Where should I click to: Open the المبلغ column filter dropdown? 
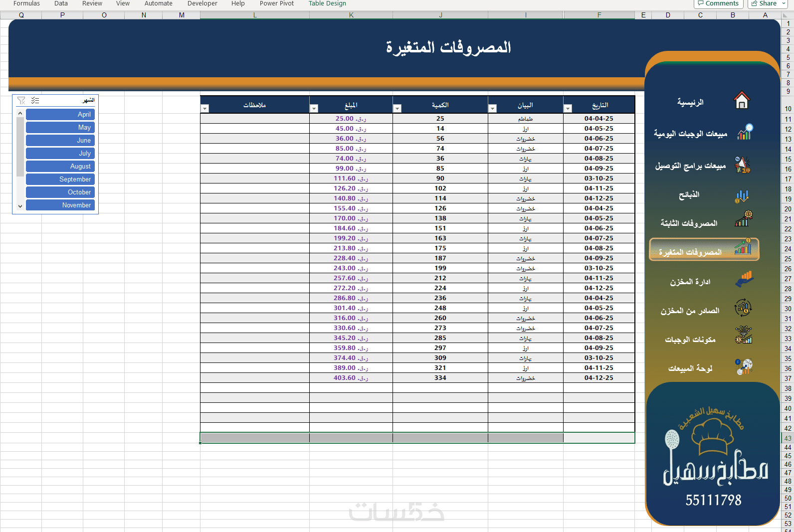coord(314,108)
